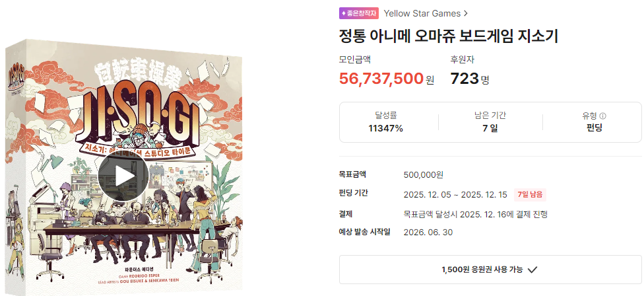Click the 좋은창작자 creator badge

pyautogui.click(x=360, y=13)
